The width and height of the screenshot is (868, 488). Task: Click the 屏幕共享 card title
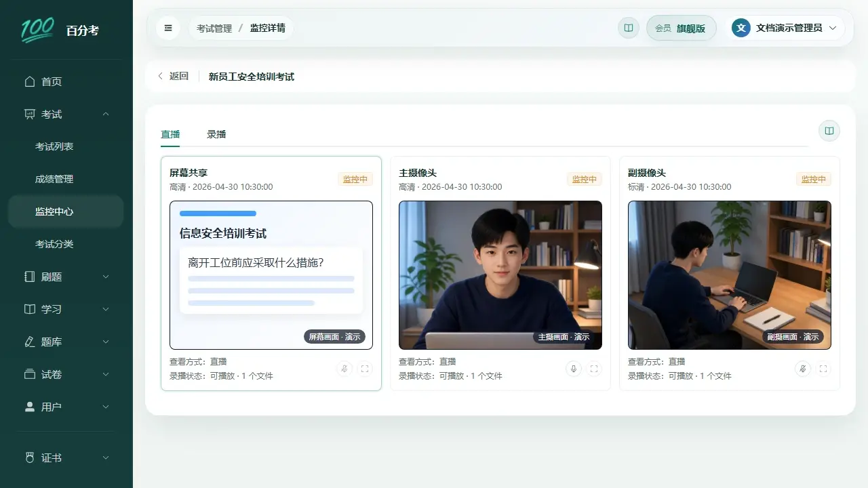click(x=189, y=173)
